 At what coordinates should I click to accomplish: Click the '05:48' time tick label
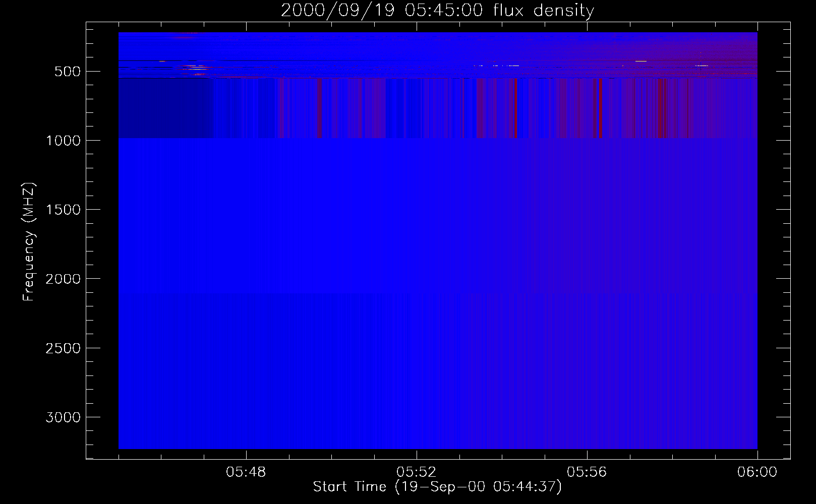click(x=246, y=472)
